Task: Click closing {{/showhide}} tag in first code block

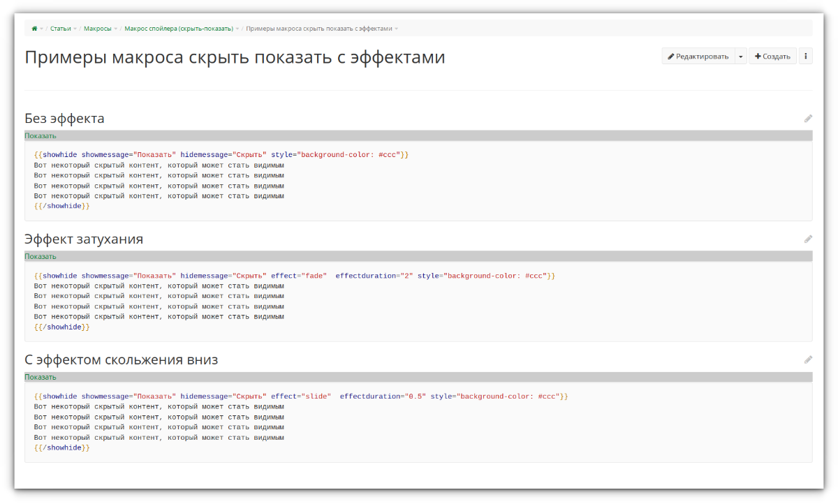Action: click(62, 207)
